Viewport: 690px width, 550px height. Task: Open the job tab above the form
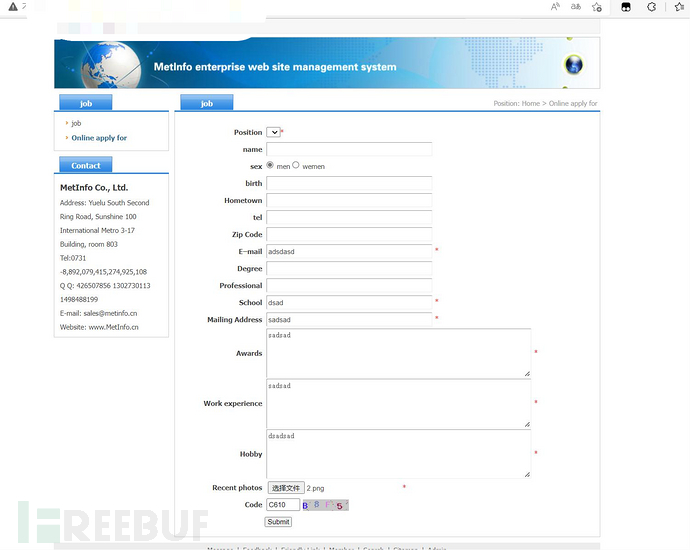click(207, 103)
